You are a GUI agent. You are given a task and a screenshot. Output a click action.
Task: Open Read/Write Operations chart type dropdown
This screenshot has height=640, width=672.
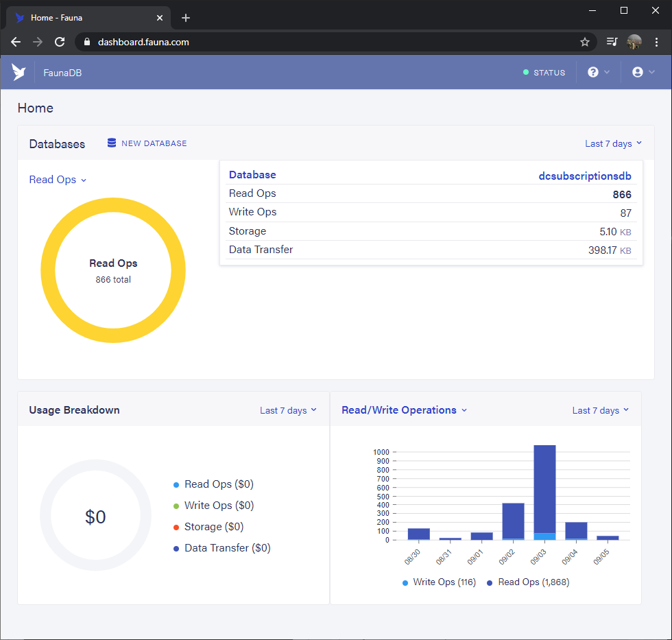[x=404, y=410]
